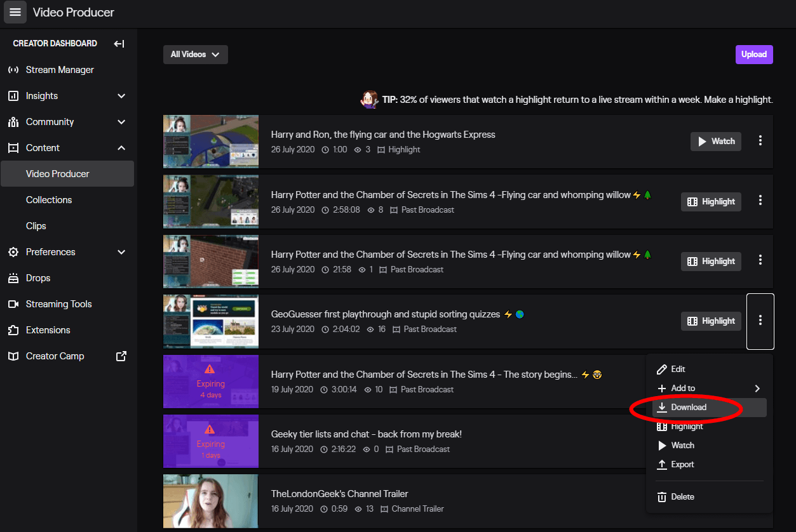Open thumbnail of the 2:58:08 Sims broadcast
The height and width of the screenshot is (532, 796).
tap(211, 201)
